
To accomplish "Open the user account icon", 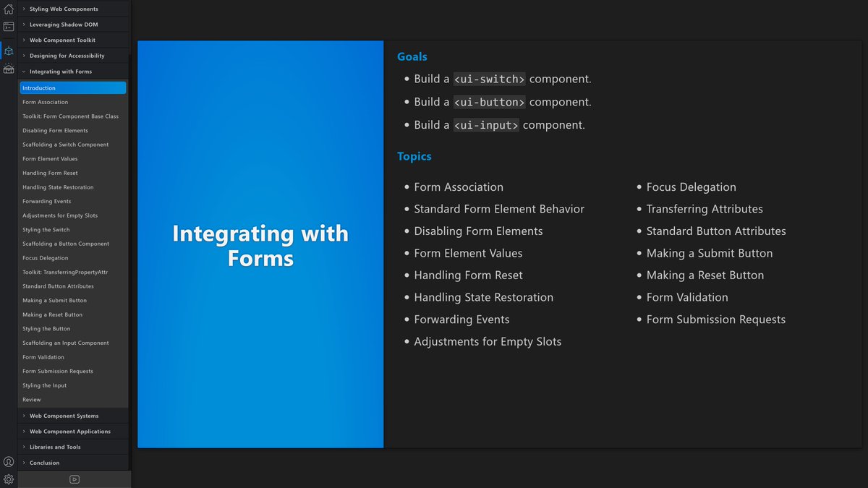I will tap(9, 461).
